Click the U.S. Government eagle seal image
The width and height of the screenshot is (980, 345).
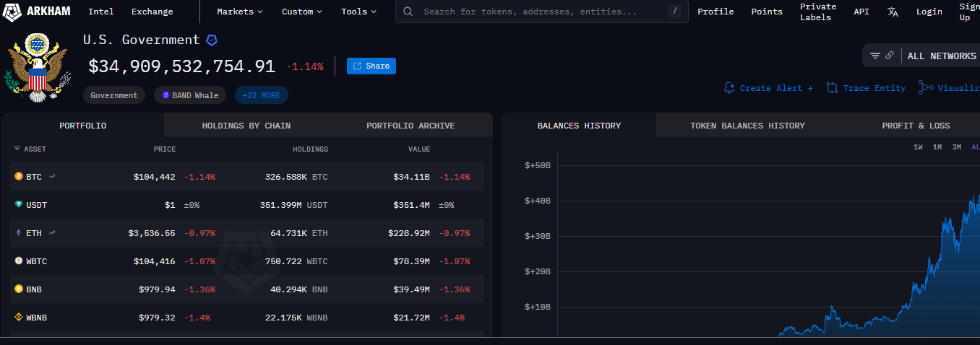tap(37, 67)
